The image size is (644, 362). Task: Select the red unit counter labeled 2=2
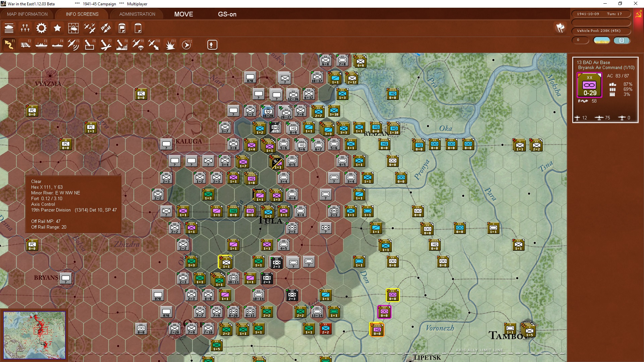tap(325, 328)
